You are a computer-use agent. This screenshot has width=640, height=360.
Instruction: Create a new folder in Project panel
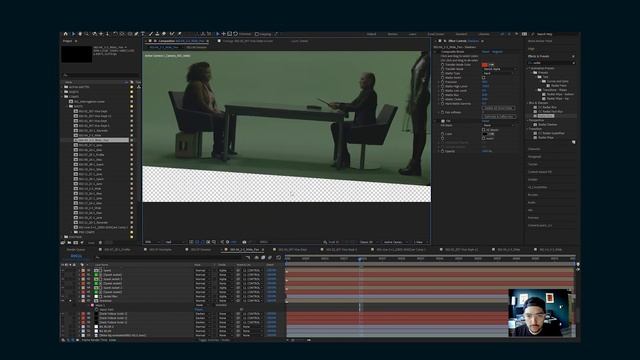coord(69,242)
